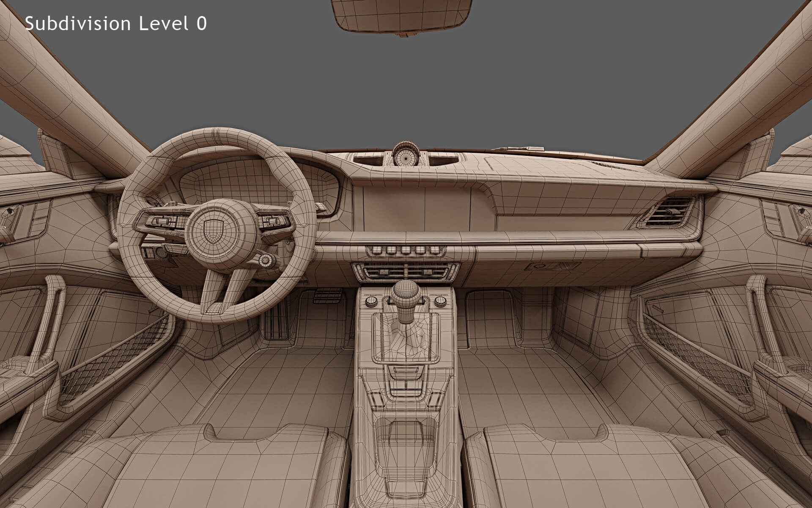Click the dashboard-top round clock
The height and width of the screenshot is (508, 812).
(405, 156)
